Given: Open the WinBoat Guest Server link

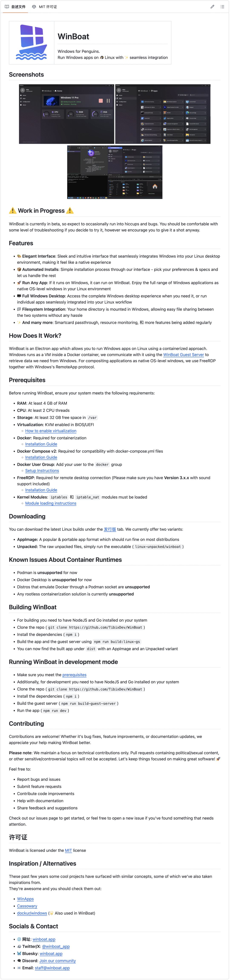Looking at the screenshot, I should [184, 355].
